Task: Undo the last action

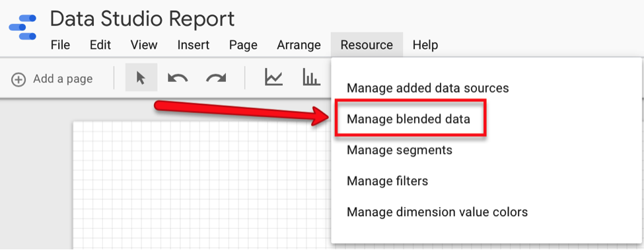Action: 178,78
